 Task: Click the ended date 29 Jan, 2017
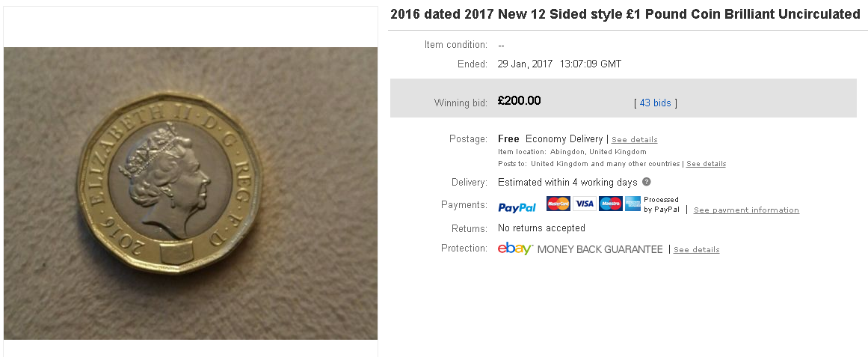525,64
